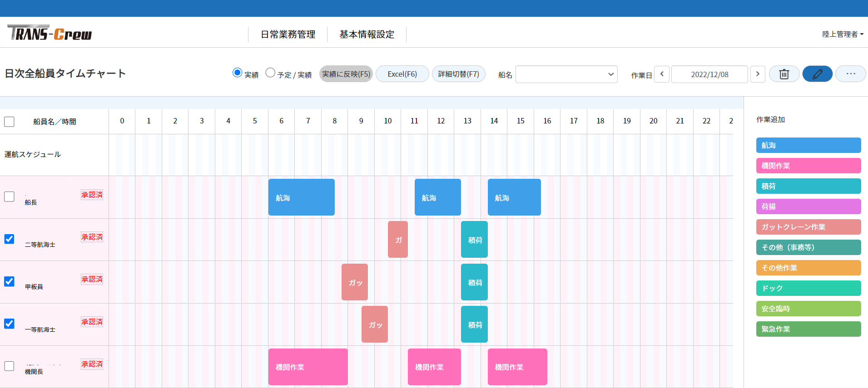Open the 船名 dropdown
This screenshot has height=388, width=868.
click(x=566, y=74)
